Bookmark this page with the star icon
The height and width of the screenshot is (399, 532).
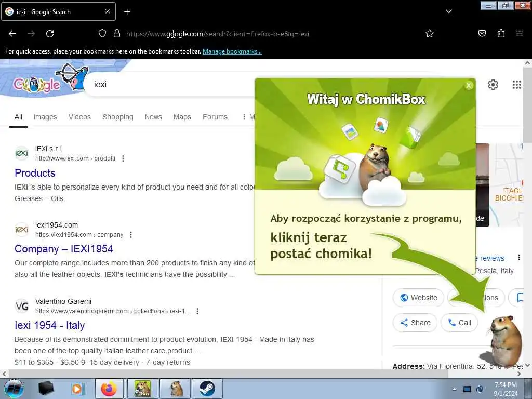430,34
